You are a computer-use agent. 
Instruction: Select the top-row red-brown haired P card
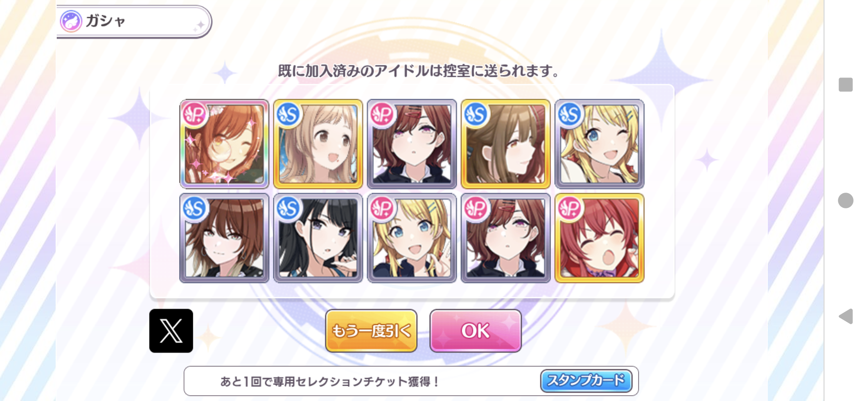[x=412, y=144]
